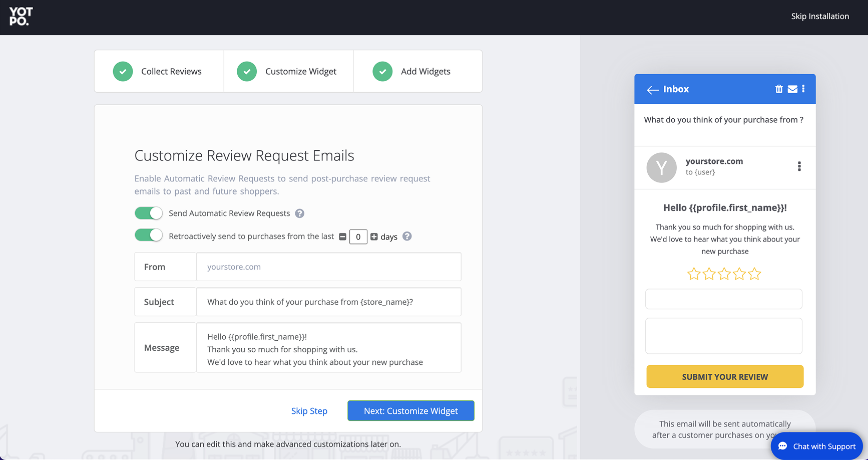This screenshot has height=460, width=868.
Task: Click 'Enable Automatic Review Requests' description text
Action: click(x=282, y=185)
